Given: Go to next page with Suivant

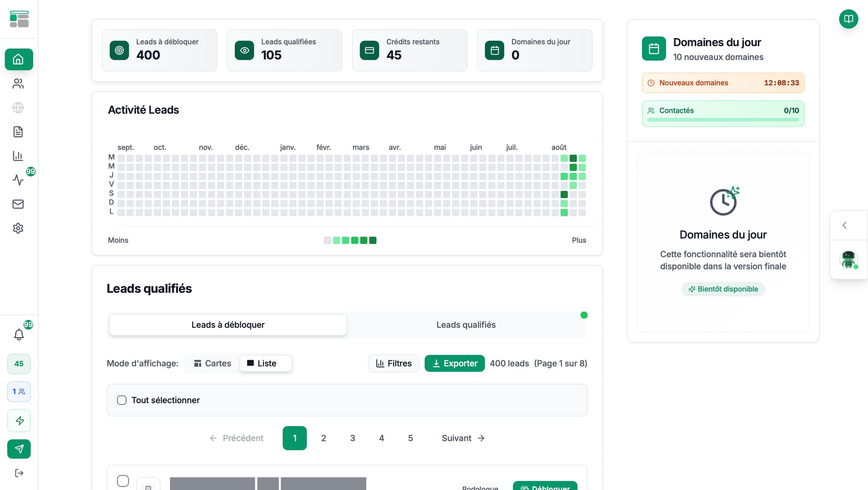Looking at the screenshot, I should (x=463, y=438).
